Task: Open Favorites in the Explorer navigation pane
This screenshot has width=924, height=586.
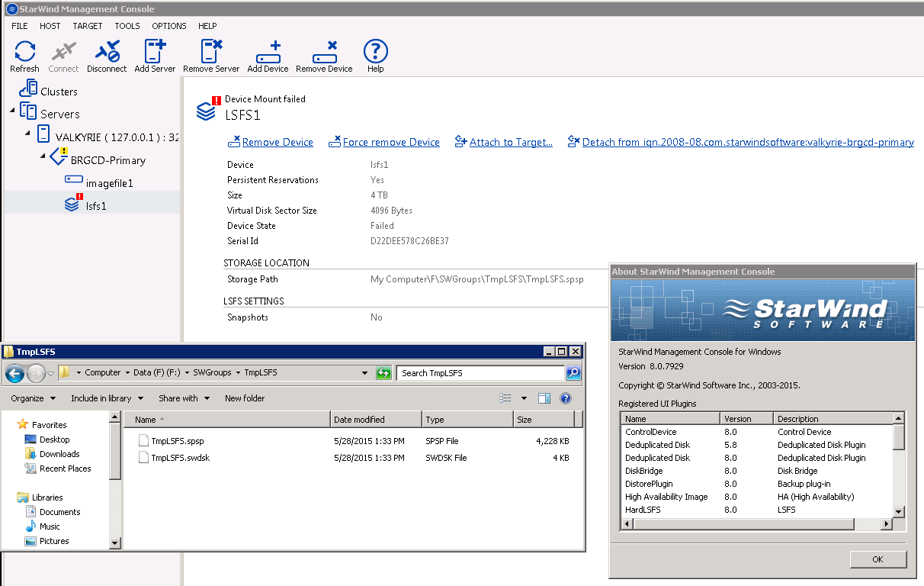Action: (49, 425)
